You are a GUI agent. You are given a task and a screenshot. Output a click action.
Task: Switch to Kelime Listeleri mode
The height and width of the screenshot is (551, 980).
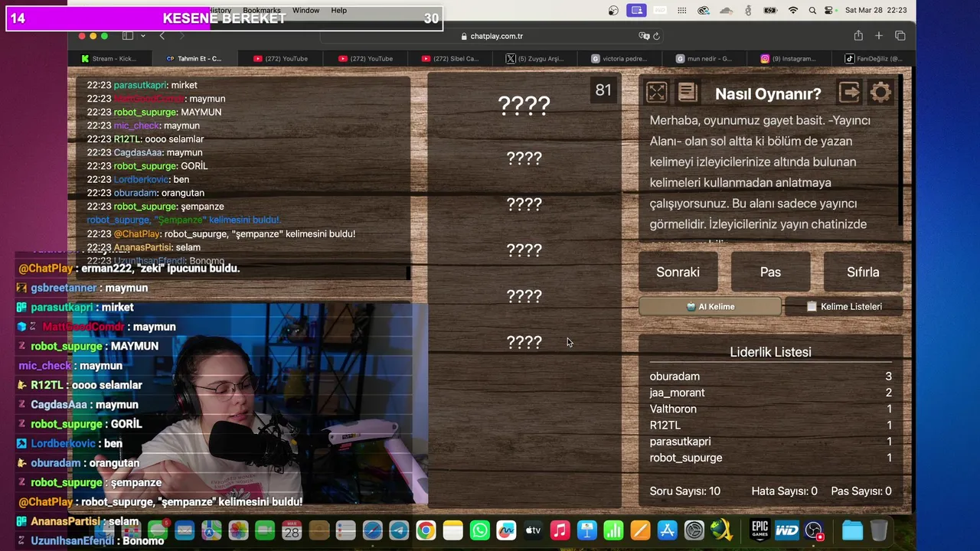tap(844, 306)
